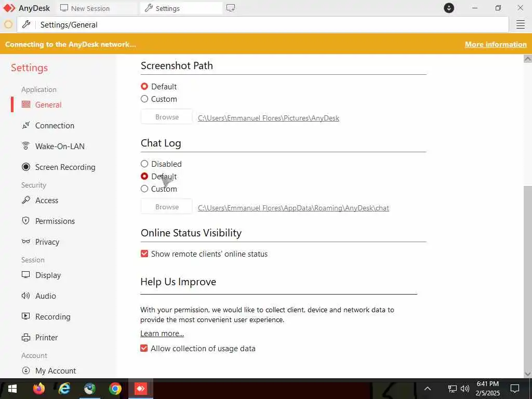Select Custom screenshot path radio
Image resolution: width=532 pixels, height=399 pixels.
[x=144, y=99]
